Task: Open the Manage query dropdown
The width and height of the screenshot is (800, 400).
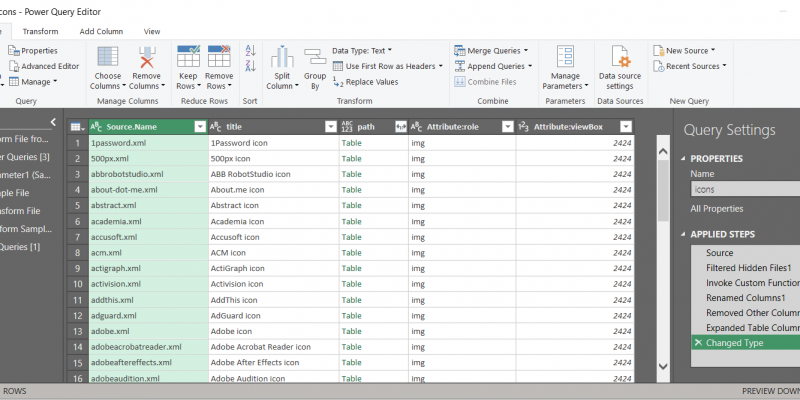Action: click(33, 82)
